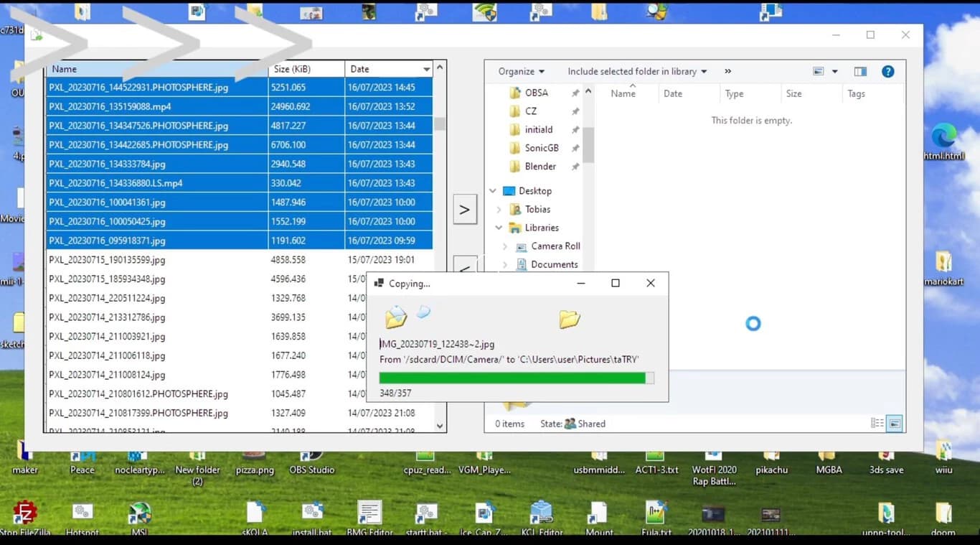Click the pin icon beside Blender
The height and width of the screenshot is (545, 980).
pyautogui.click(x=575, y=167)
